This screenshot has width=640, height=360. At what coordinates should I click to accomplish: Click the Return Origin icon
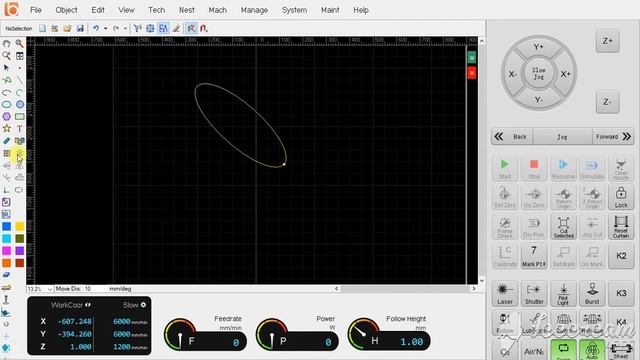(563, 197)
